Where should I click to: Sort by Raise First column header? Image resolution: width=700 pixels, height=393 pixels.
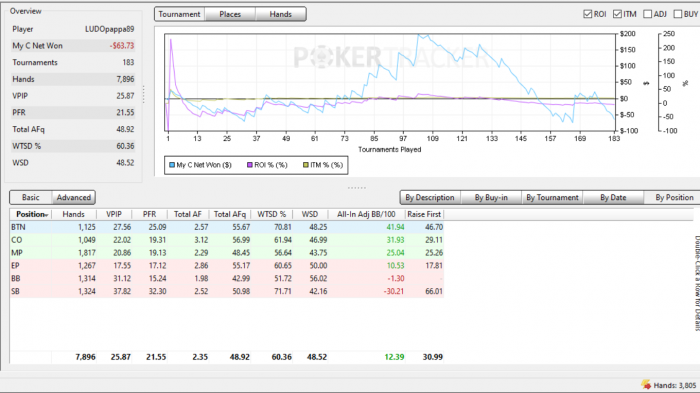pos(424,214)
